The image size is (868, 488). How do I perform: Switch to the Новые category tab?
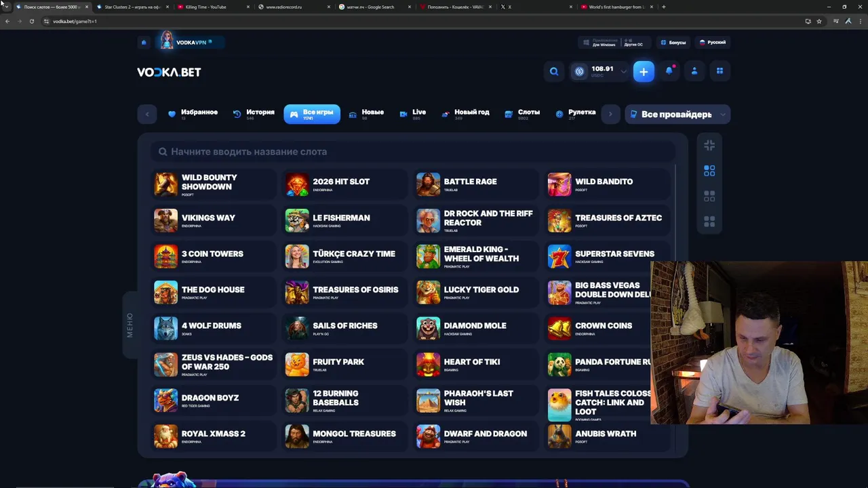tap(366, 114)
